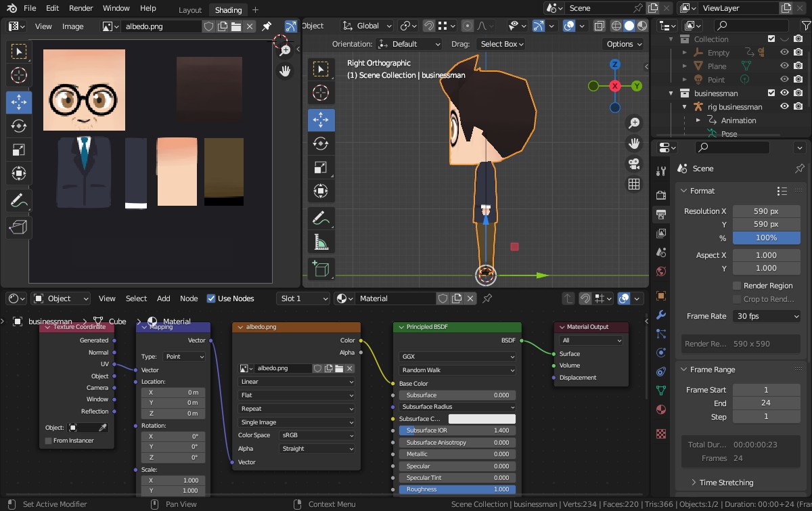Open the Render menu
812x511 pixels.
click(x=81, y=8)
